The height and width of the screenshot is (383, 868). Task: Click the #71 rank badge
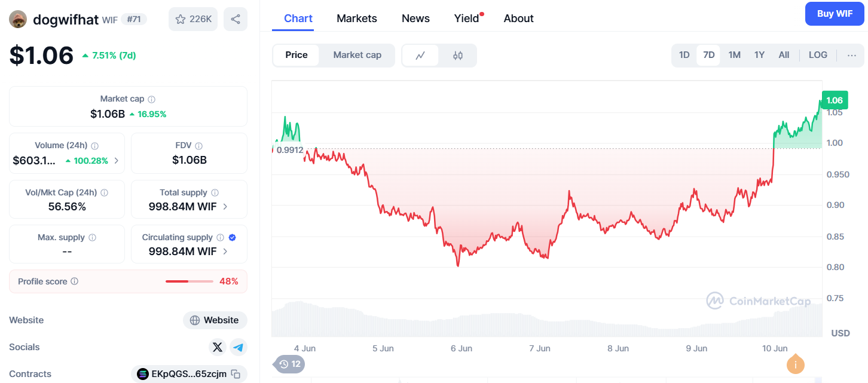[134, 19]
